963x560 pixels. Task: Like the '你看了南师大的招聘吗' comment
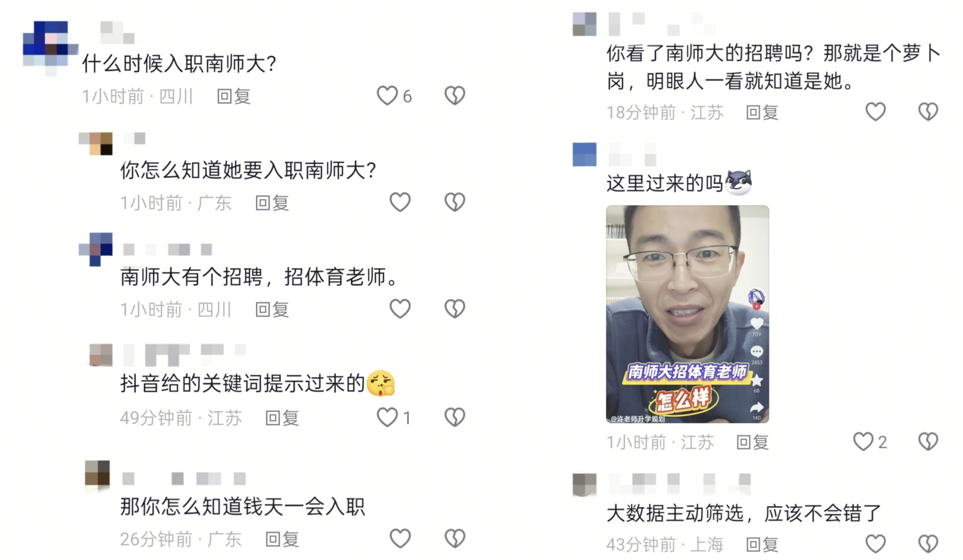(x=876, y=112)
